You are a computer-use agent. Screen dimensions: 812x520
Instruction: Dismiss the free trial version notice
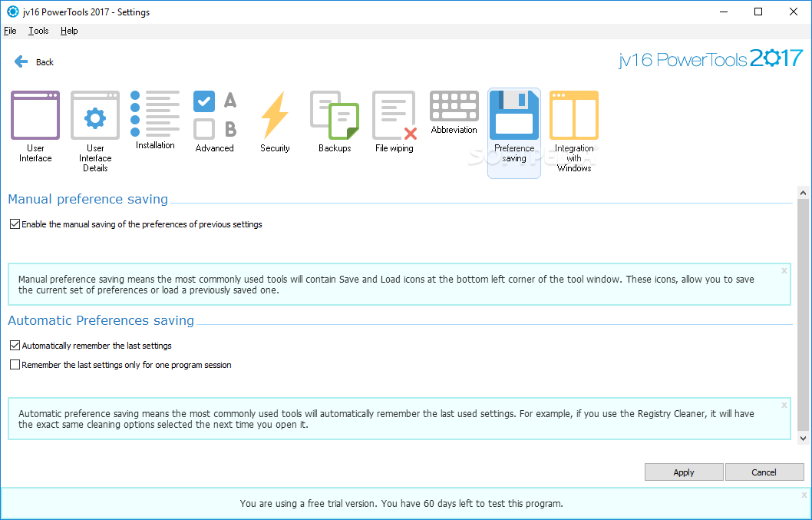click(804, 495)
